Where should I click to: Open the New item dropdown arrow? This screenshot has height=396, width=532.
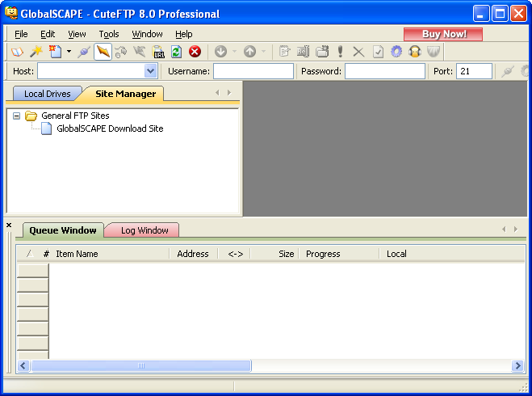(69, 52)
